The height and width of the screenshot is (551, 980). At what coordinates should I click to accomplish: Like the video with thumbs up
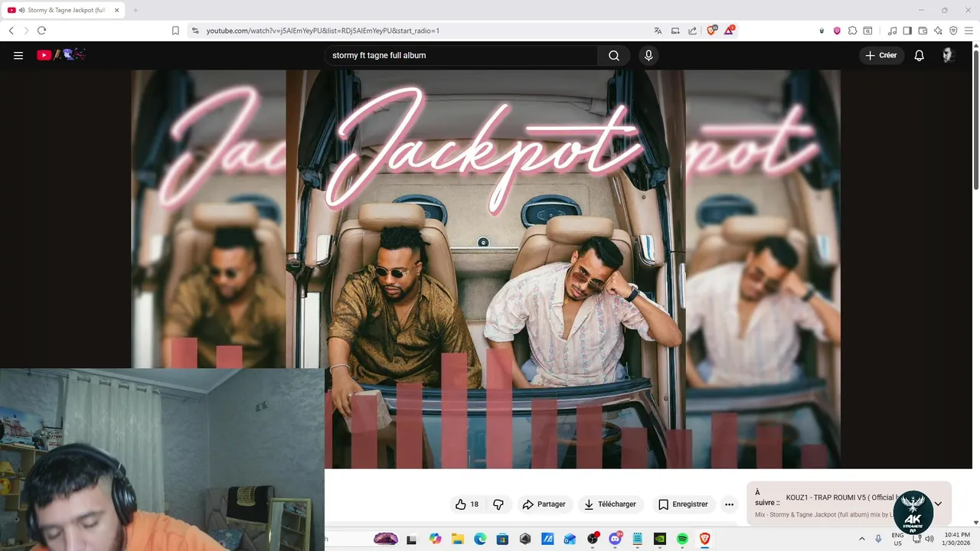467,504
